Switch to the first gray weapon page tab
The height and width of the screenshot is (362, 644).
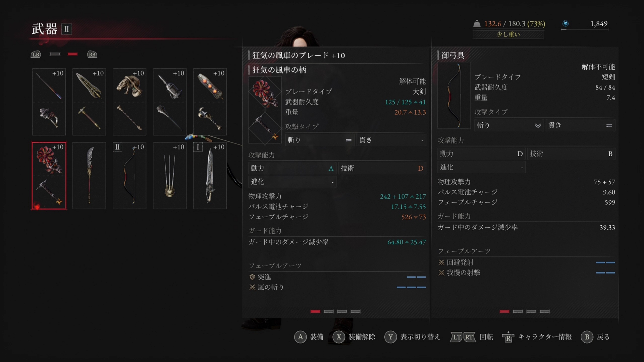55,54
